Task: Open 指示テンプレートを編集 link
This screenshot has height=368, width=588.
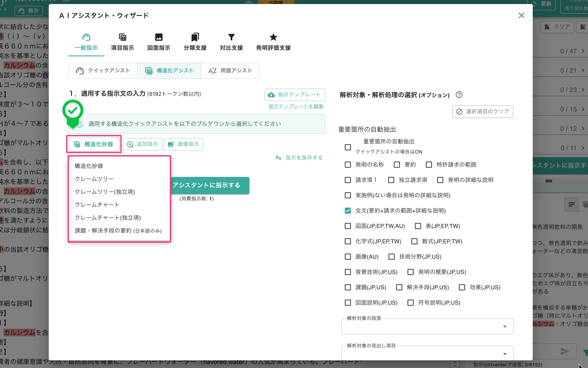Action: pyautogui.click(x=296, y=106)
